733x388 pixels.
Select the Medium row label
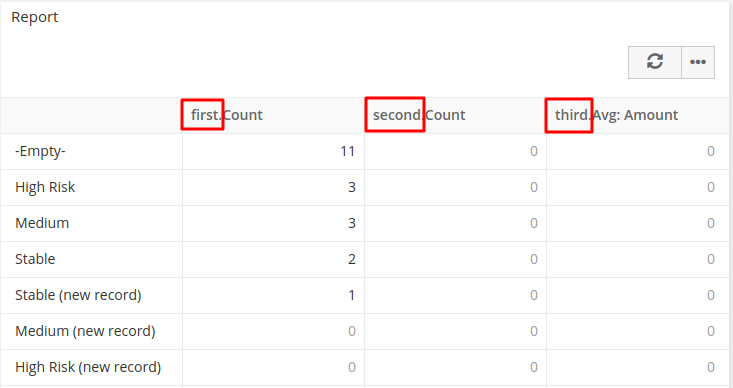click(x=42, y=223)
